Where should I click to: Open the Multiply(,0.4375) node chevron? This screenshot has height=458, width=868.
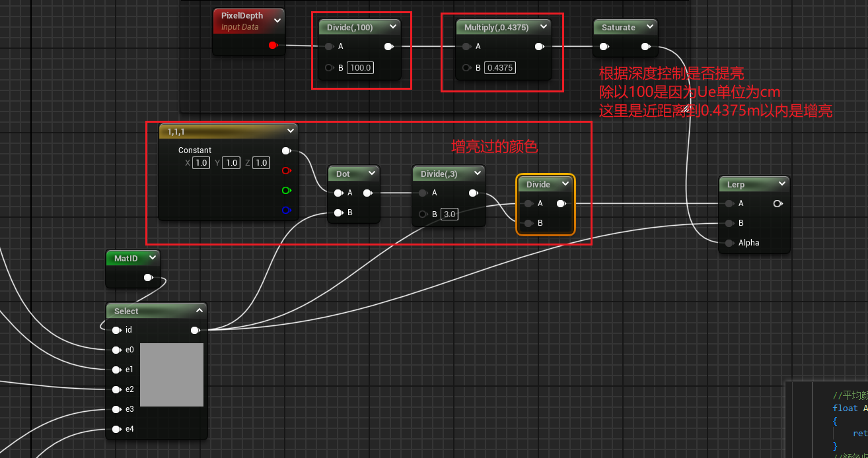pos(543,27)
